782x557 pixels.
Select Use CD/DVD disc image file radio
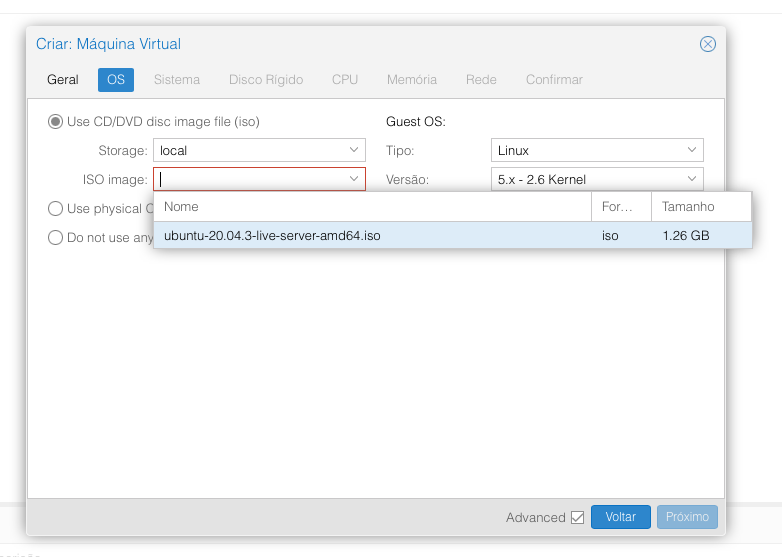click(x=56, y=122)
